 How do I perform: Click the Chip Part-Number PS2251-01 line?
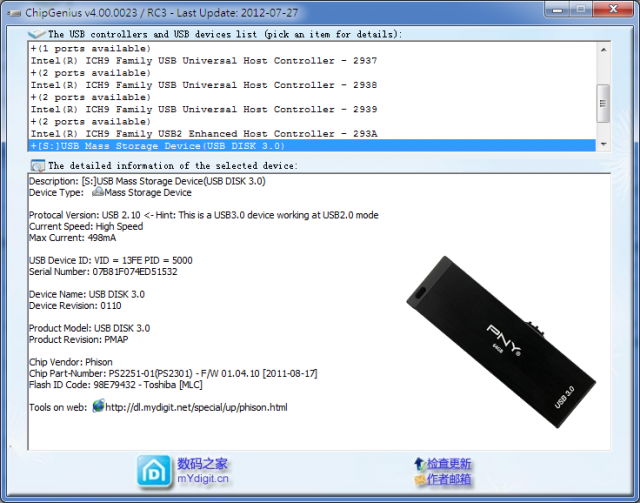173,373
